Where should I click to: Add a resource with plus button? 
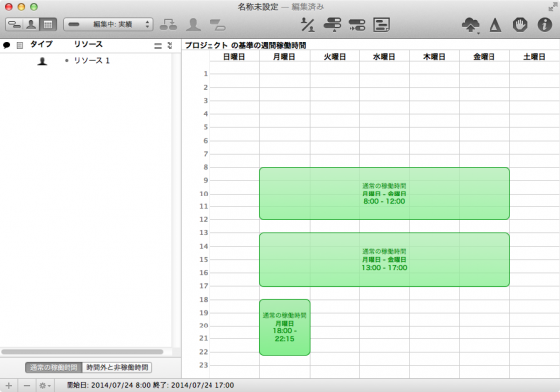(9, 386)
